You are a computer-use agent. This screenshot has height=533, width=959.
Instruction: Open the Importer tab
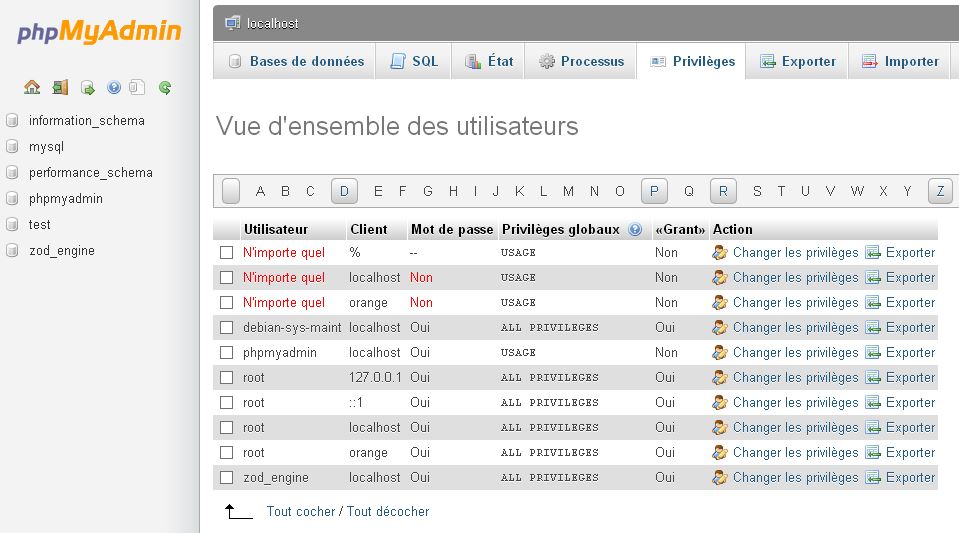900,61
